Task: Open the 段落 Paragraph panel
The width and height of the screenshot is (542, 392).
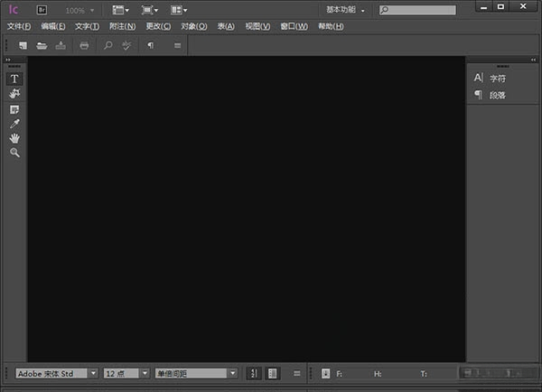Action: 490,95
